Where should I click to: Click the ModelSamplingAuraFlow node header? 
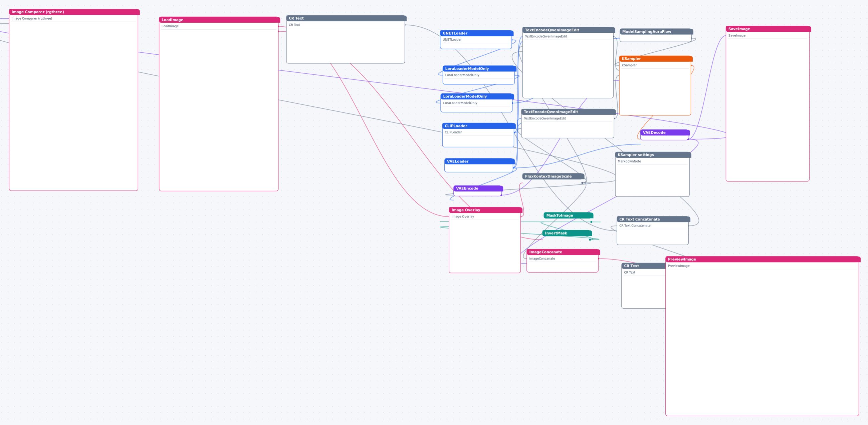coord(656,32)
